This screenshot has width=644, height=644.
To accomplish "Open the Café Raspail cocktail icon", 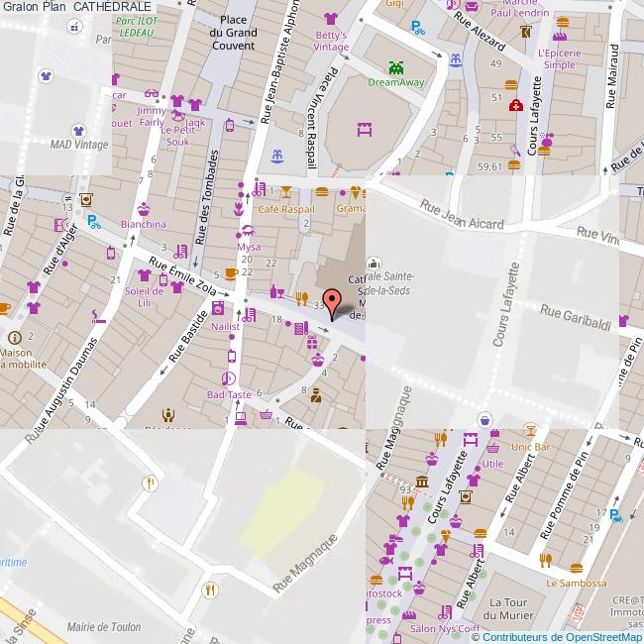I will tap(286, 191).
